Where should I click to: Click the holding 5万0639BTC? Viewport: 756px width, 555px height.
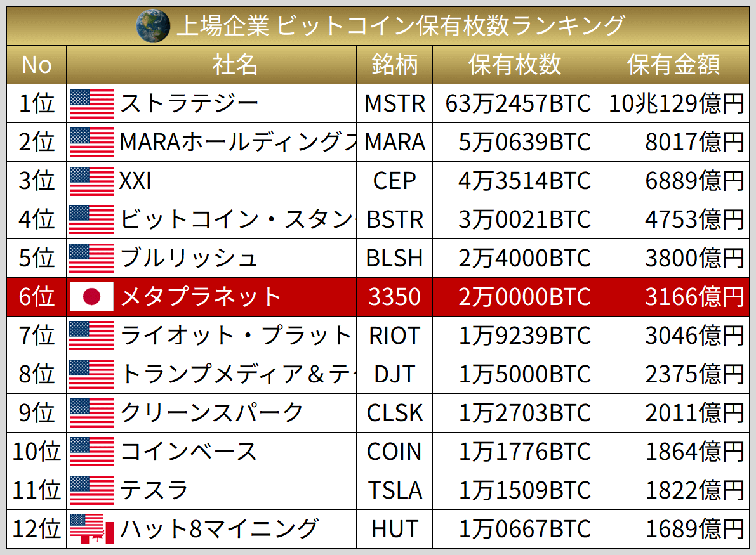click(524, 142)
